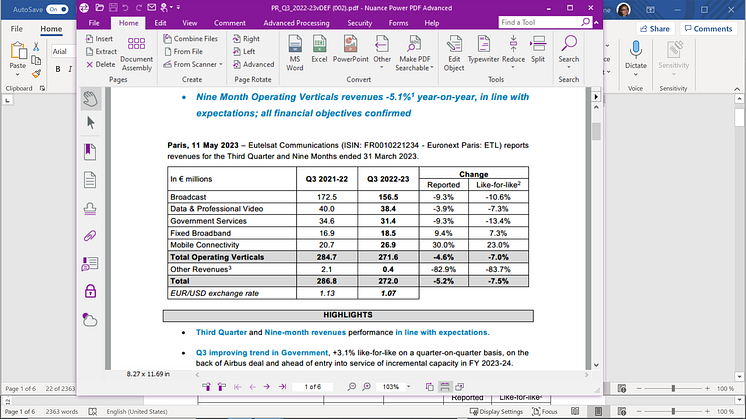Click the Split tool
Image resolution: width=746 pixels, height=419 pixels.
click(x=538, y=49)
